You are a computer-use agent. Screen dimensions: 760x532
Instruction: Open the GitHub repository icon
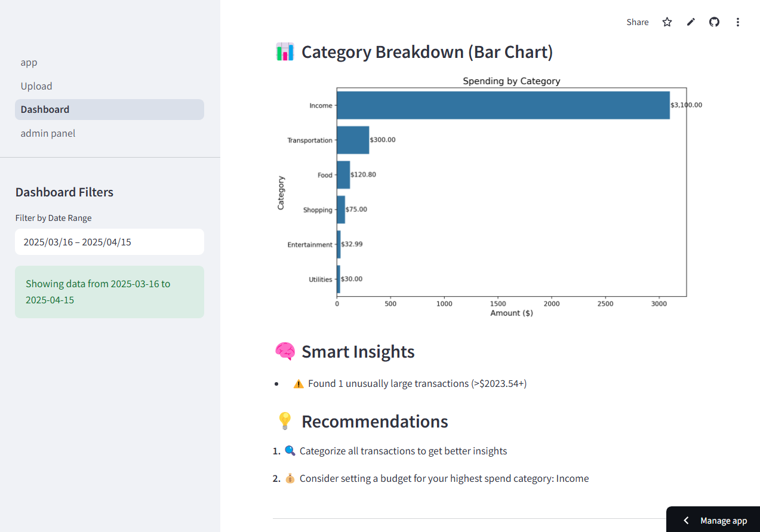[x=714, y=21]
